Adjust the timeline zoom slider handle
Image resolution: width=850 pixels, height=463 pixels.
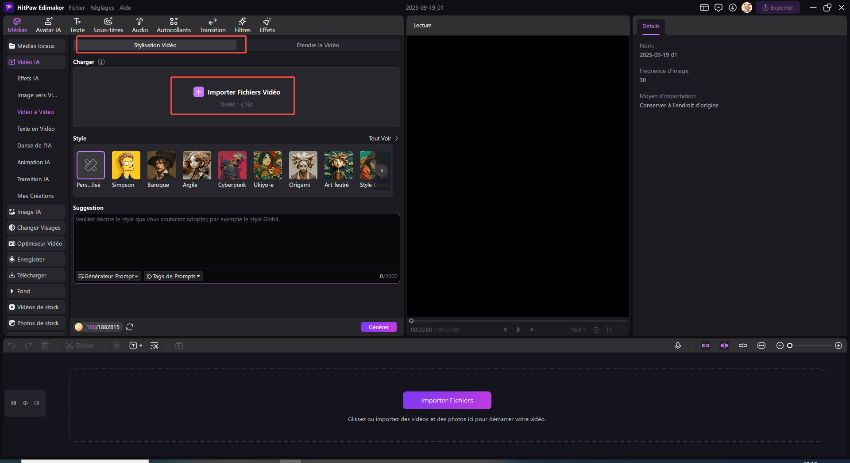click(790, 345)
